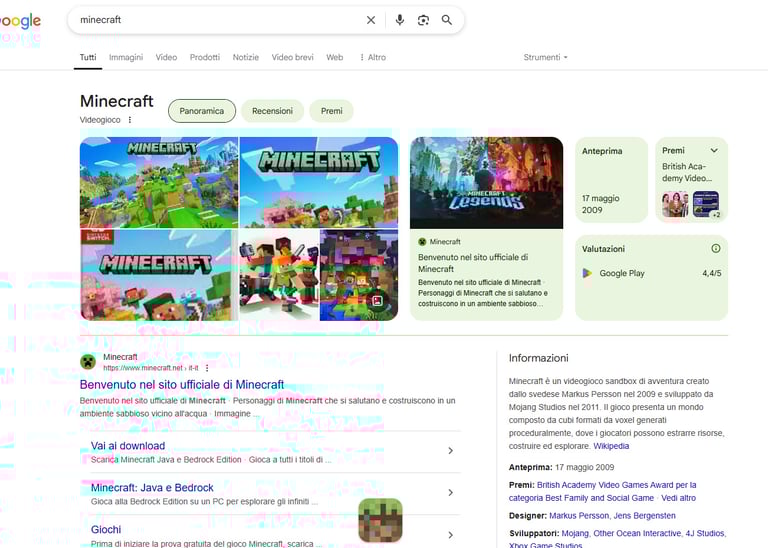768x548 pixels.
Task: Open Jens Bergensten designer link
Action: [645, 516]
